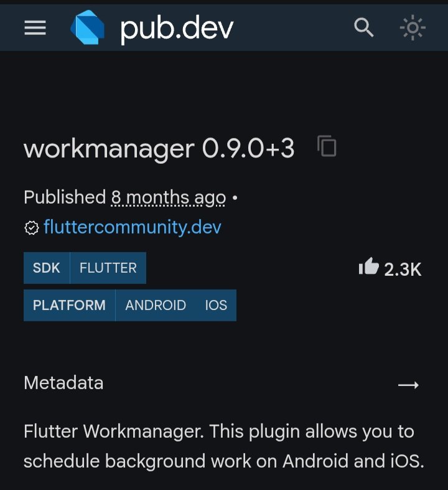Screen dimensions: 448x490
Task: Expand Metadata with the arrow icon
Action: tap(408, 385)
